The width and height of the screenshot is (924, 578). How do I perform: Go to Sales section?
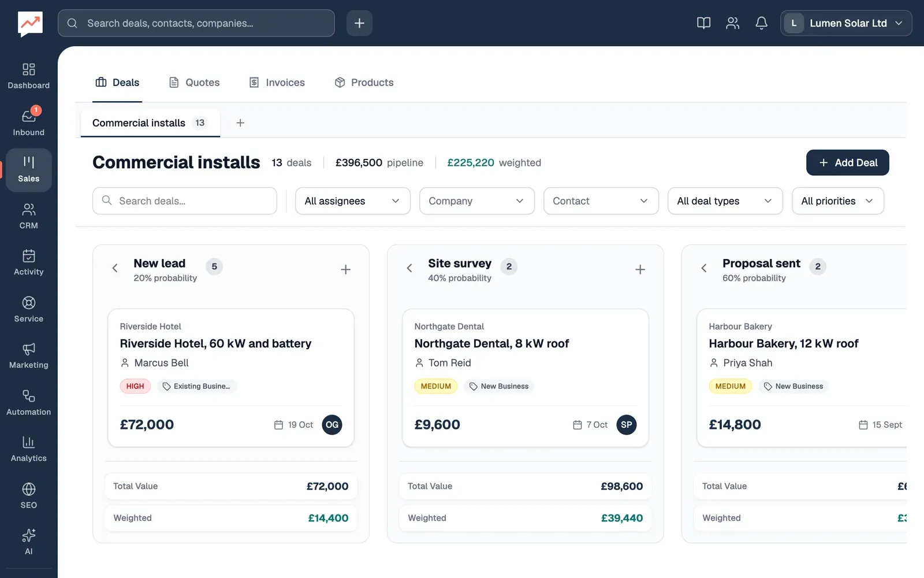pos(29,170)
